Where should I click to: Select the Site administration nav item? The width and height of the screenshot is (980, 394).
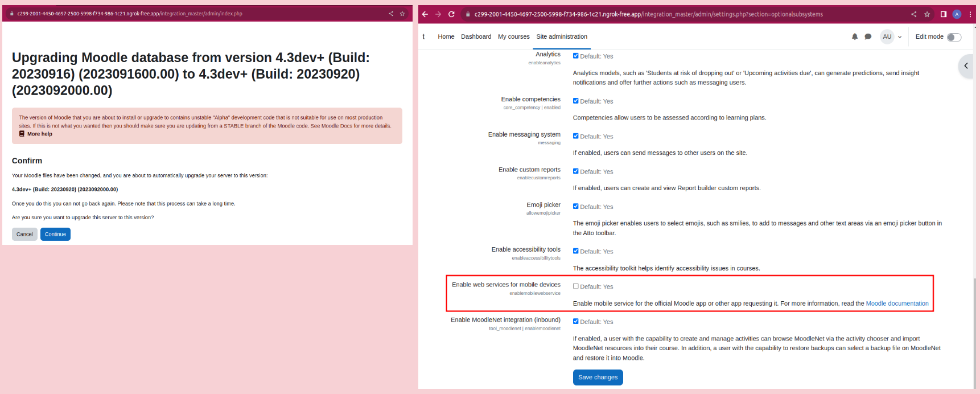coord(562,36)
